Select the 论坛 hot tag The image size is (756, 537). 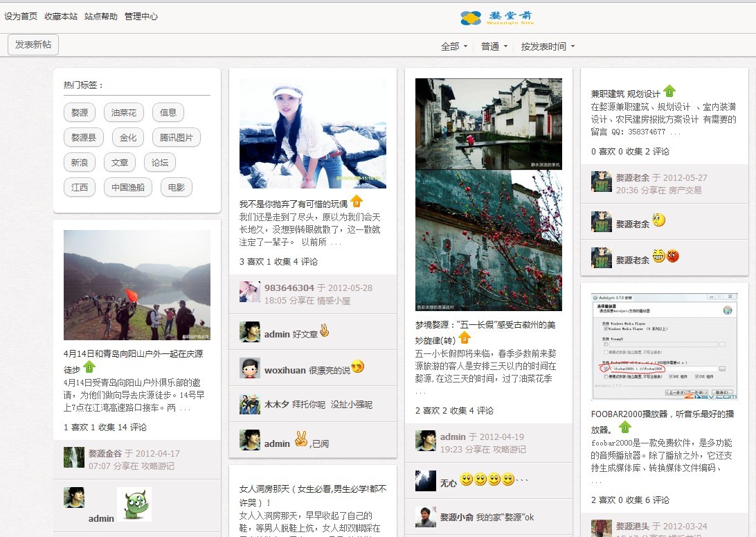point(160,163)
